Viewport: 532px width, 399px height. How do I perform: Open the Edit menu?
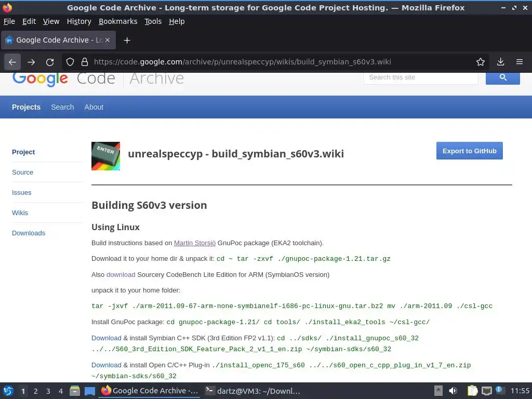pos(29,21)
